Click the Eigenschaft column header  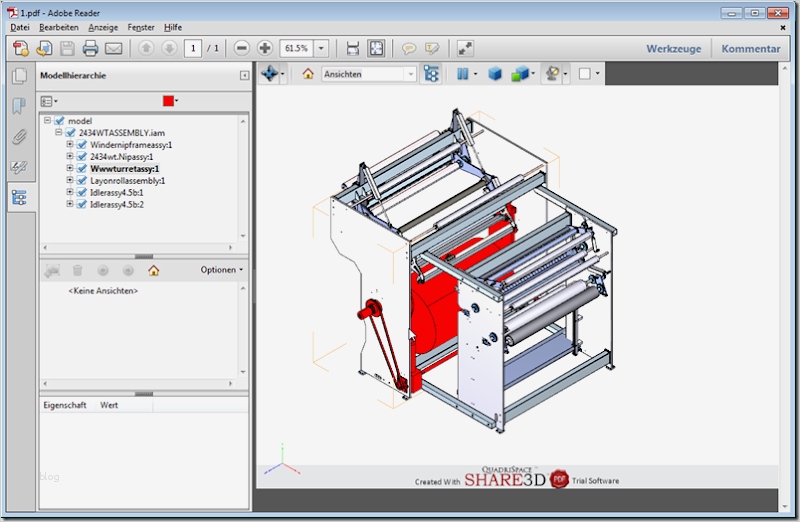point(65,405)
